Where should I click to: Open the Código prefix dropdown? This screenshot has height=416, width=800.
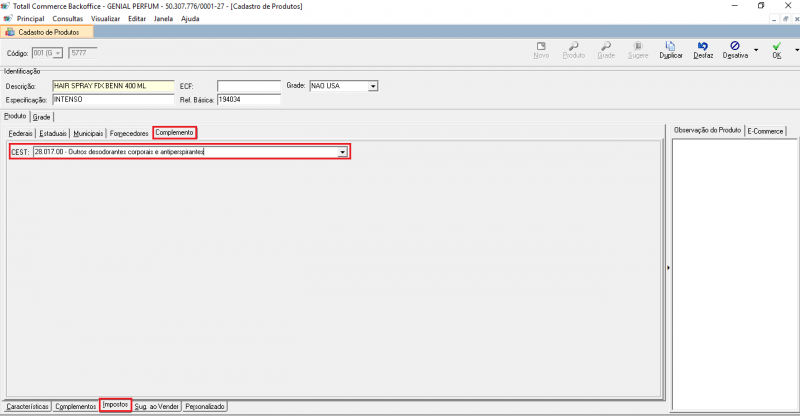pos(58,52)
